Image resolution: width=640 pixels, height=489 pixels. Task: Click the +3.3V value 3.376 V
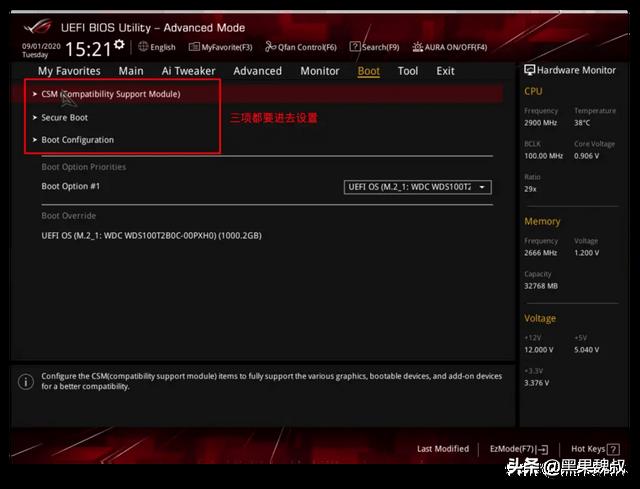(x=537, y=383)
